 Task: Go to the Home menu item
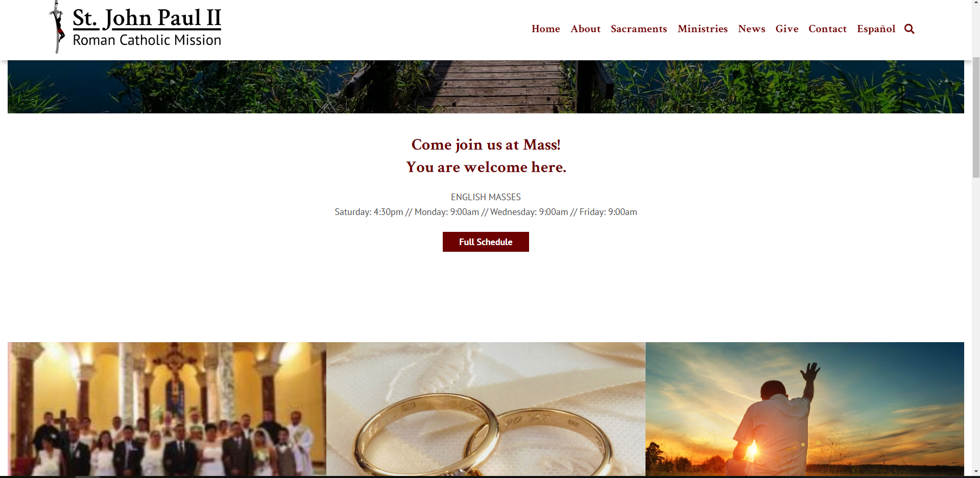coord(545,29)
